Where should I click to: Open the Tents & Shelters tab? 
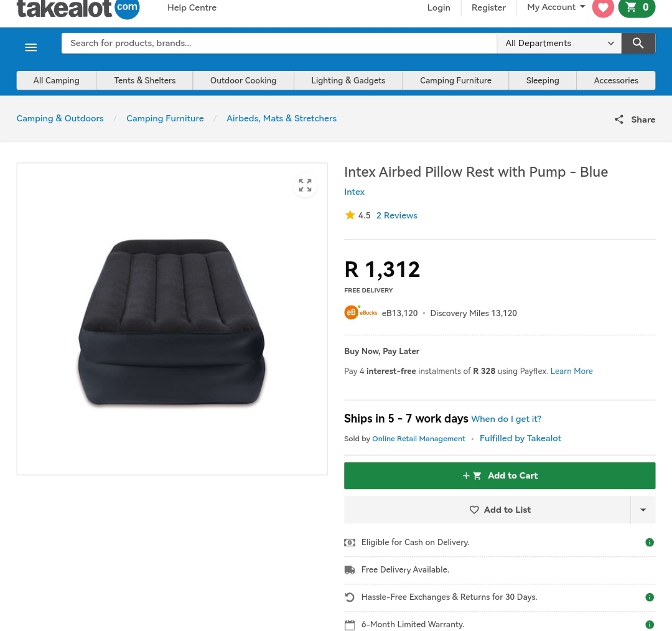point(145,80)
